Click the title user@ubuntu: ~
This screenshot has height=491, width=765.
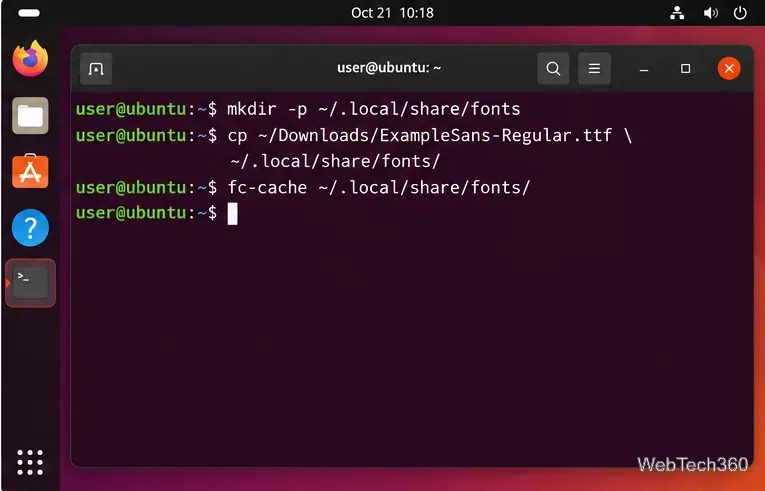tap(389, 68)
